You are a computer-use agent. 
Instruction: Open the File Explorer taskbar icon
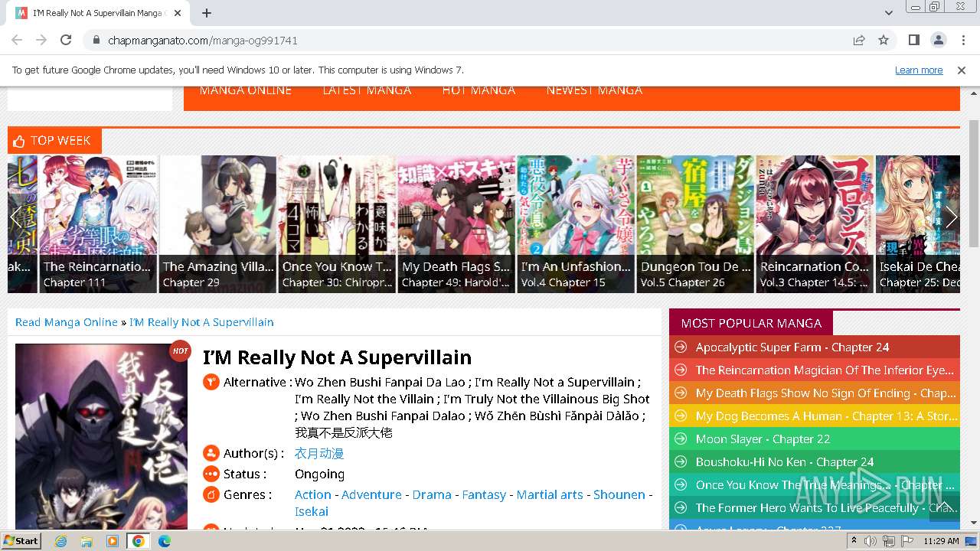pos(87,541)
